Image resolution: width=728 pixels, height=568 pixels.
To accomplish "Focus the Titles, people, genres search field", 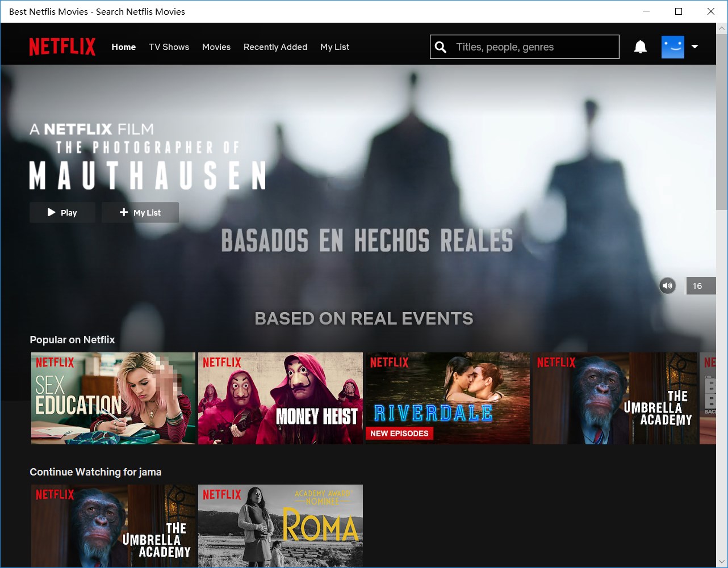I will 525,47.
